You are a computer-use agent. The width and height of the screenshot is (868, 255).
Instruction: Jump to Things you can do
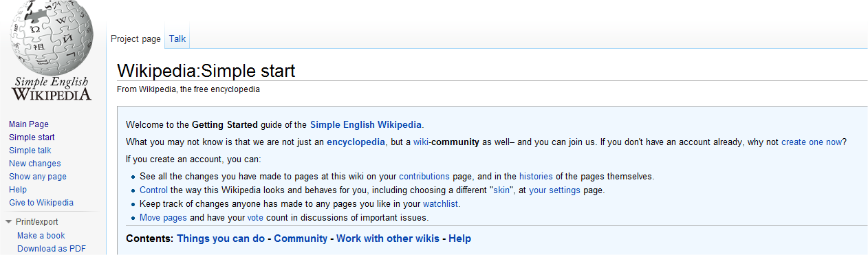(221, 239)
